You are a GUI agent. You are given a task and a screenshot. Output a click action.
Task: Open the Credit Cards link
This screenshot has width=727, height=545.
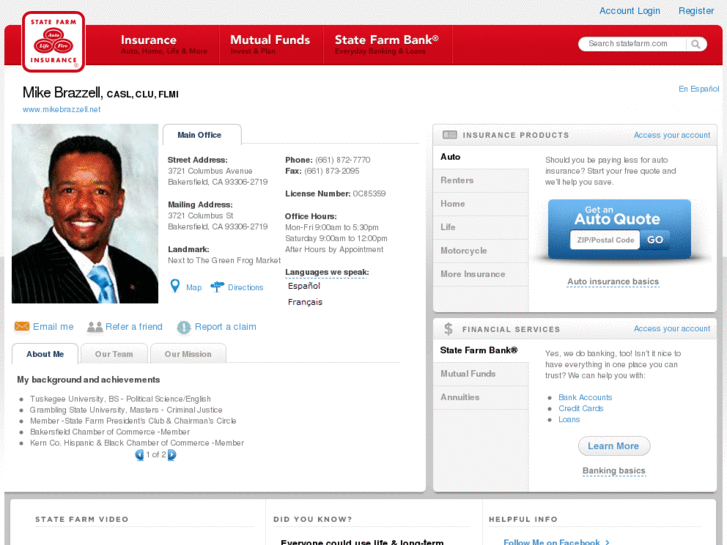581,409
